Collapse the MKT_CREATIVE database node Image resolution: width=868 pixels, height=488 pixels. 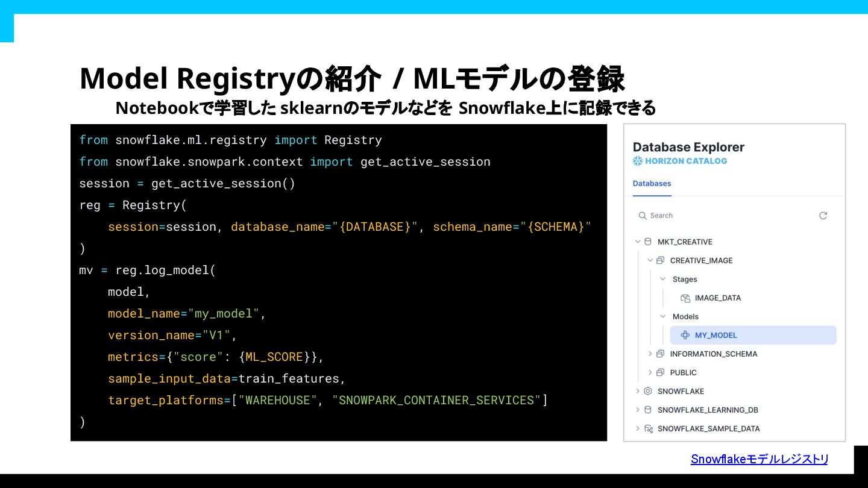click(638, 242)
